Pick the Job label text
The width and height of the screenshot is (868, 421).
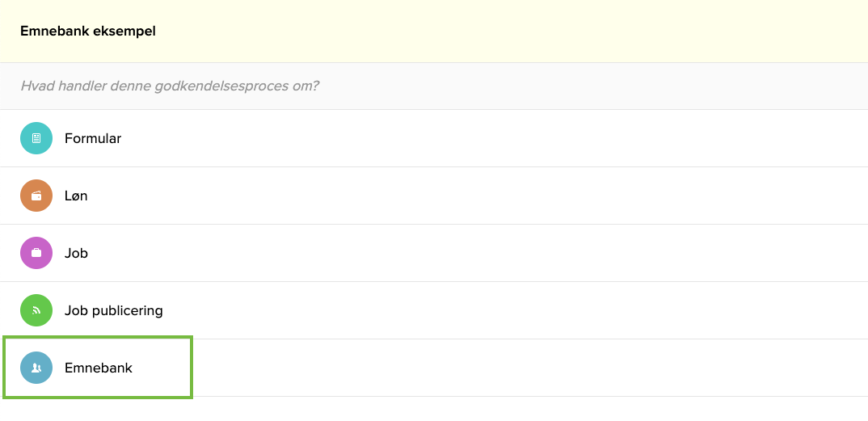[x=76, y=253]
